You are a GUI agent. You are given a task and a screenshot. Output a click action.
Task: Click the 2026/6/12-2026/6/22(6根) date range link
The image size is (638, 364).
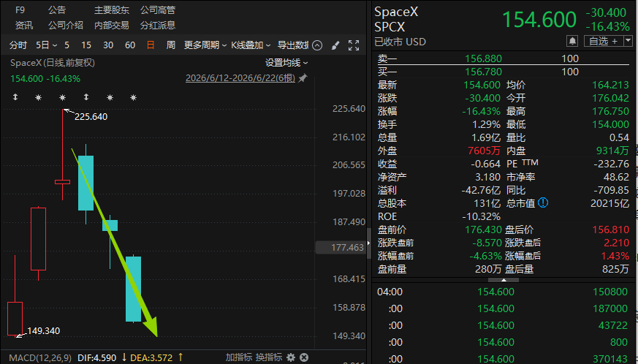pos(240,78)
